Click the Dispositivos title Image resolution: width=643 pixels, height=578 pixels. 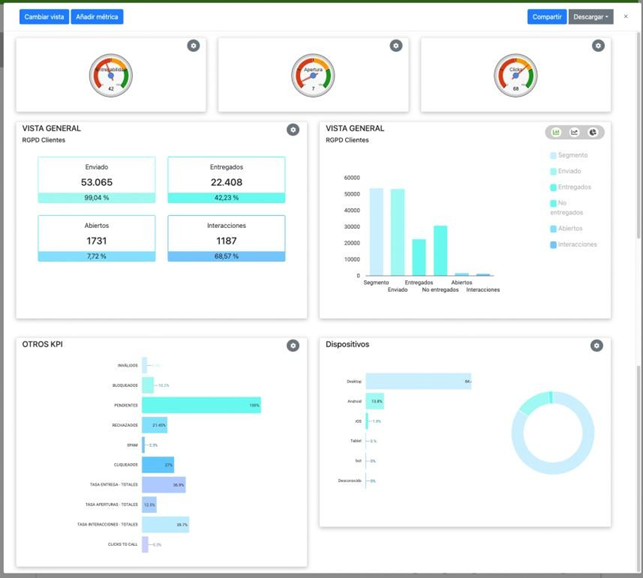pos(347,344)
